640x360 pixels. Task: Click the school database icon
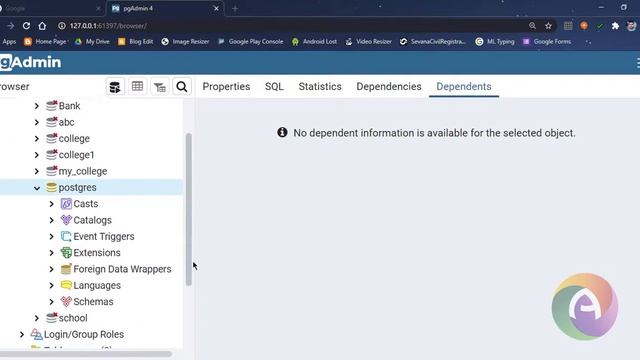click(51, 318)
